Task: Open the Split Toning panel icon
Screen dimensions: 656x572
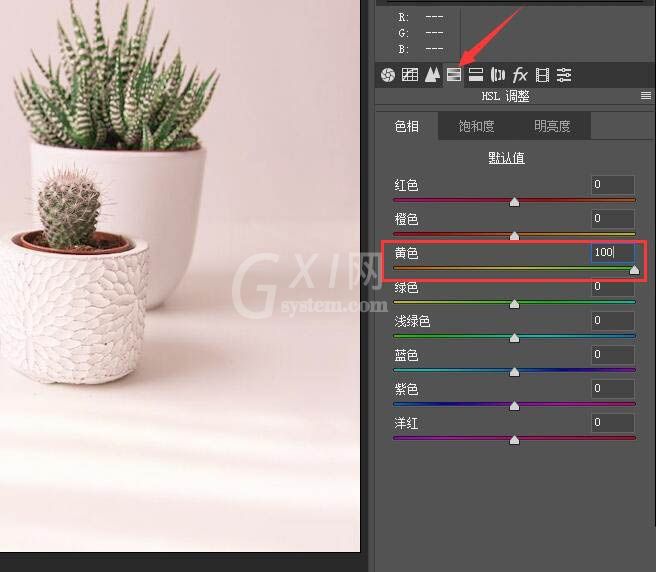Action: click(476, 74)
